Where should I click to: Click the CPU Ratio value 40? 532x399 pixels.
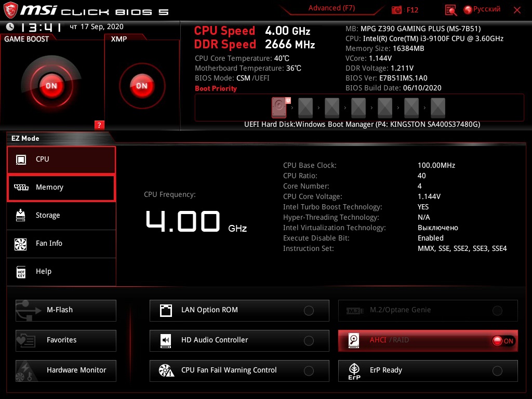pyautogui.click(x=421, y=176)
